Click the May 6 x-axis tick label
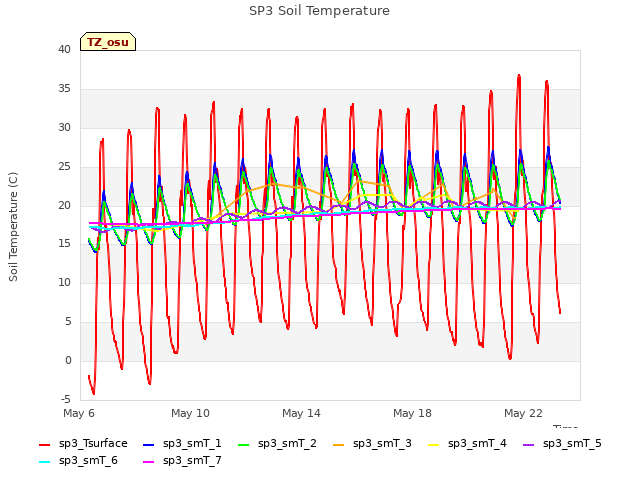Viewport: 640px width, 480px height. (x=79, y=413)
